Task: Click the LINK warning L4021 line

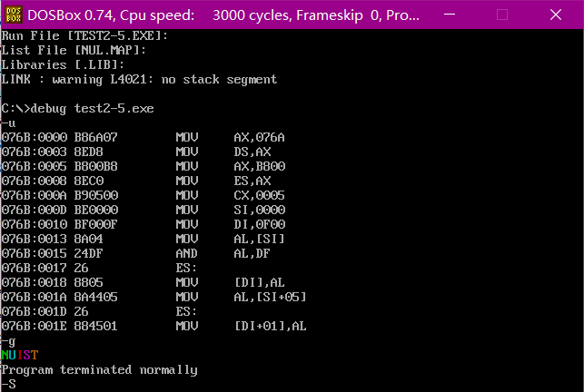Action: click(x=139, y=80)
